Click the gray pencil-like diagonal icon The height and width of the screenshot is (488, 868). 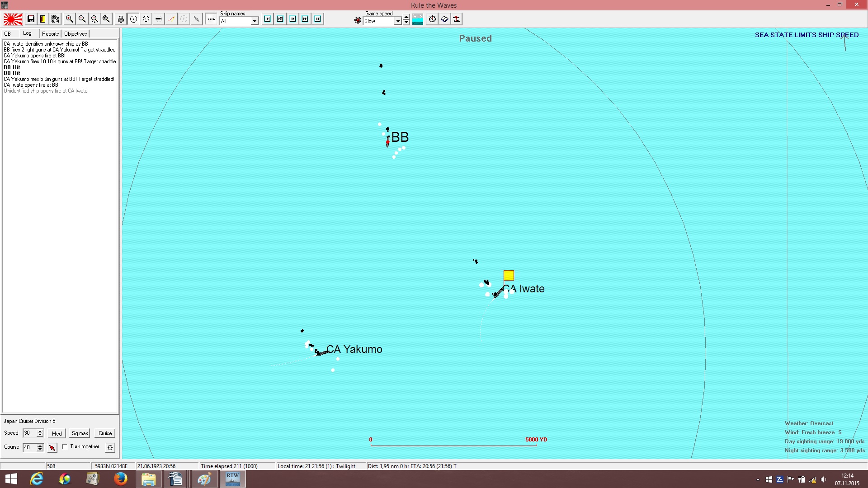[x=196, y=19]
